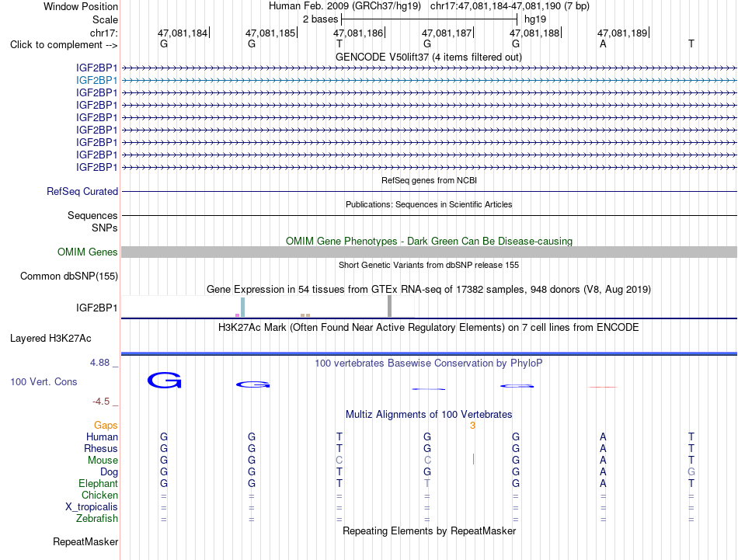Select the Common dbSNP(155) track label
This screenshot has height=560, width=738.
click(68, 277)
